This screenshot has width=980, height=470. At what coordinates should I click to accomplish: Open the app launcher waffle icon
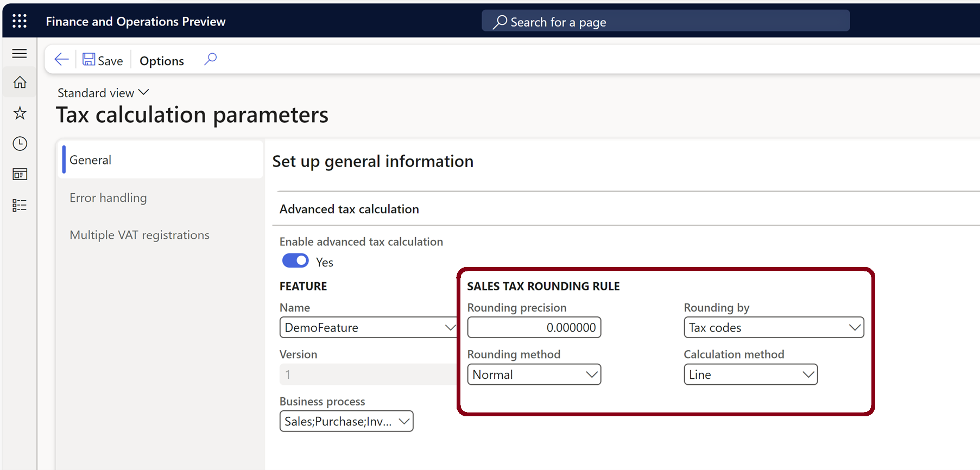click(20, 21)
